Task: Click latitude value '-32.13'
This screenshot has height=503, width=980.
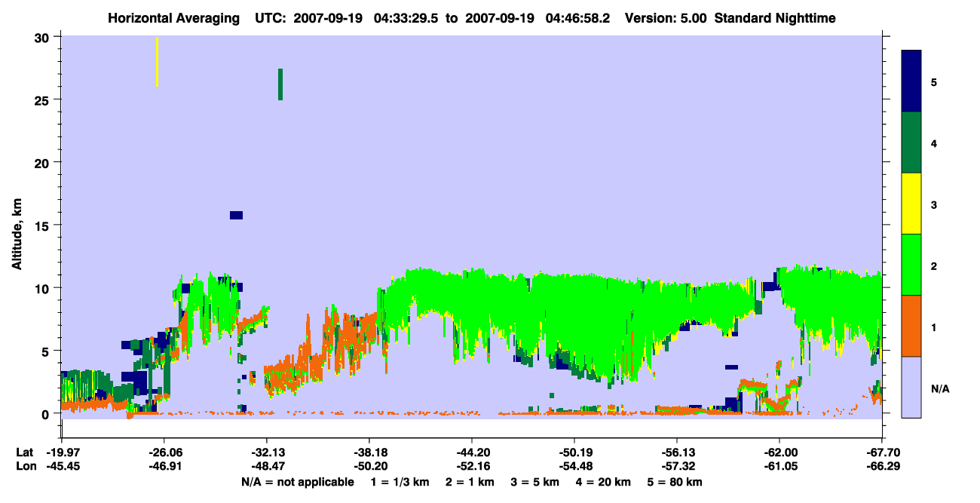Action: click(x=267, y=452)
